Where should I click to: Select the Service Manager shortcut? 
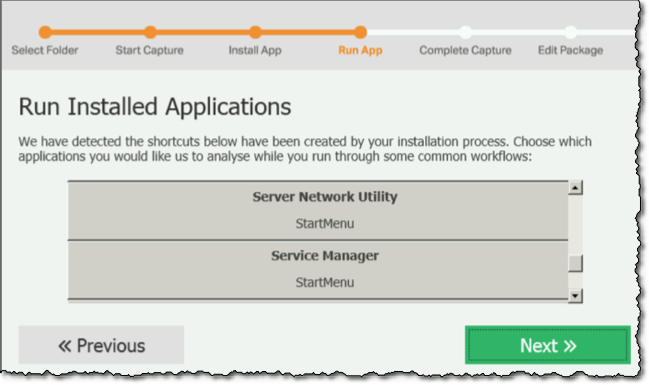[x=318, y=270]
